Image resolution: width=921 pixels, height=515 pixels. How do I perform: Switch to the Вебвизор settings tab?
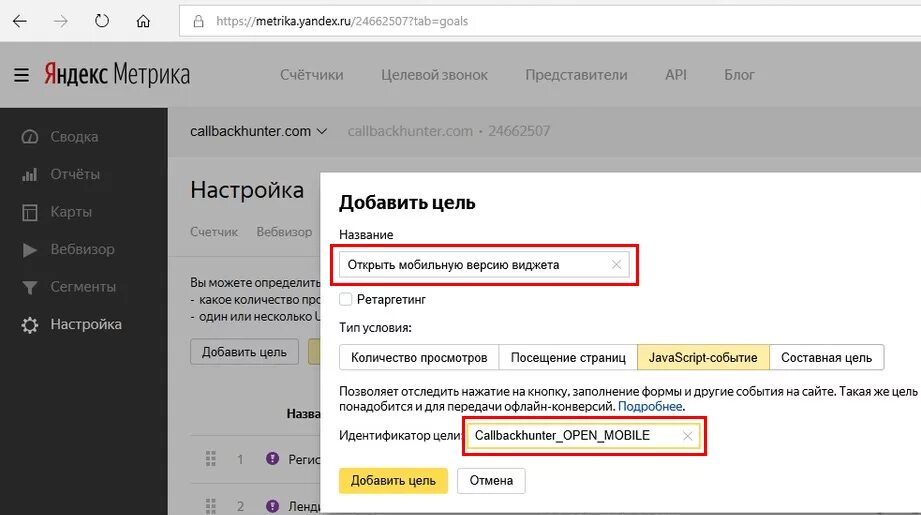pos(284,232)
